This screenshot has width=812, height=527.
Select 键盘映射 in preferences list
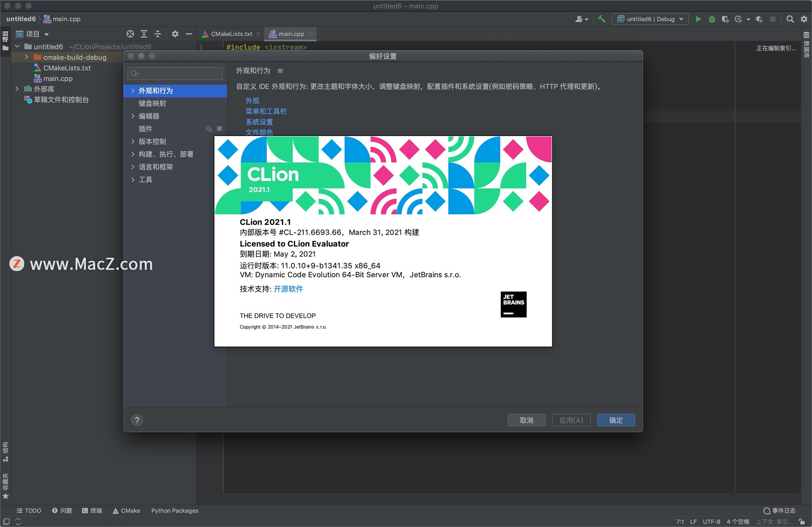pyautogui.click(x=175, y=103)
